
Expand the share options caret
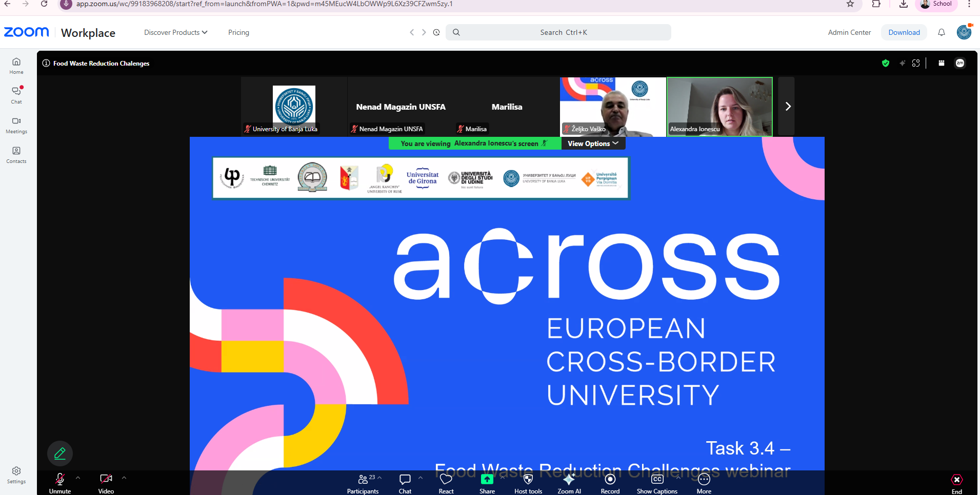click(503, 478)
